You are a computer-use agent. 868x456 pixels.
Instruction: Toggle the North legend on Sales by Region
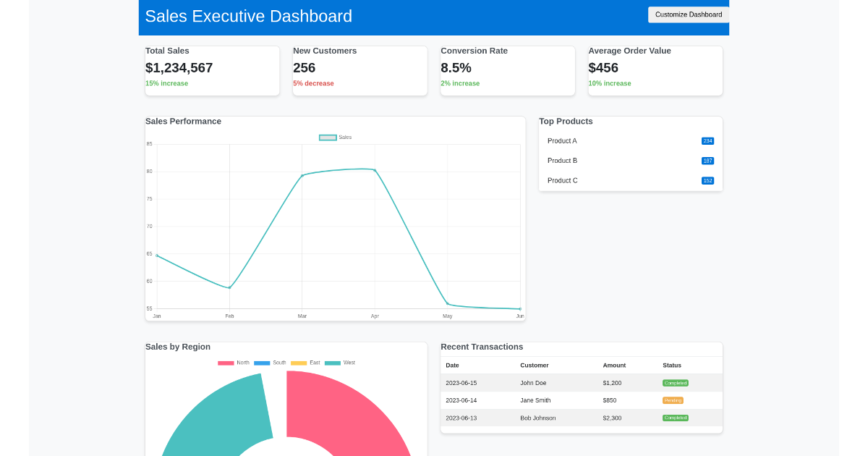click(x=237, y=362)
